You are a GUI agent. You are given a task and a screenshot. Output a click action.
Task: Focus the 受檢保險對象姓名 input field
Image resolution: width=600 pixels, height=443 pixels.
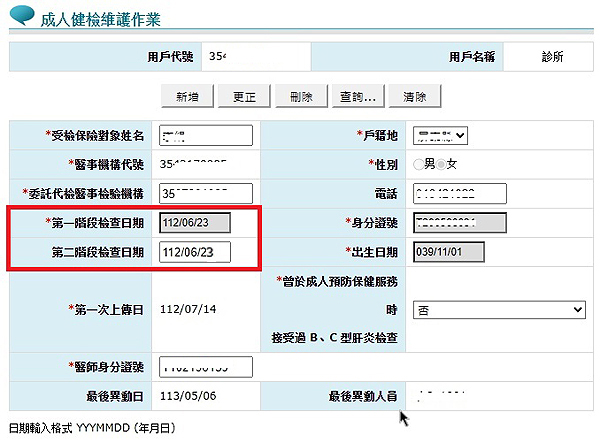tap(205, 135)
